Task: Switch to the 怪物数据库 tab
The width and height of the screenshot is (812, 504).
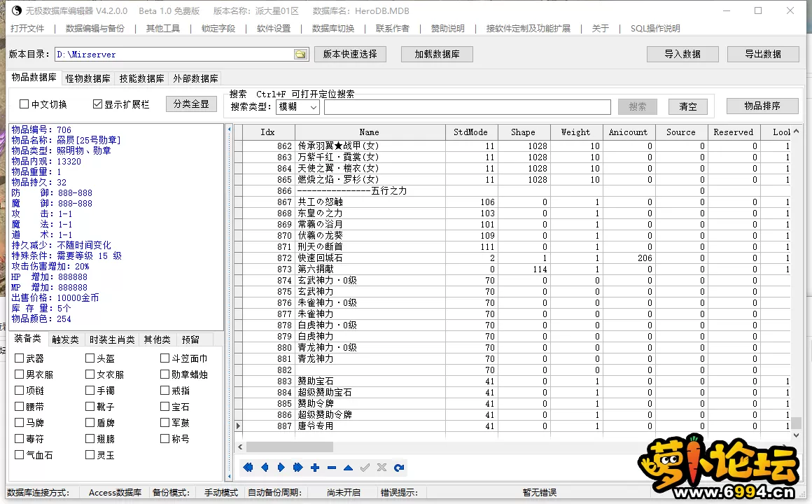Action: [87, 78]
